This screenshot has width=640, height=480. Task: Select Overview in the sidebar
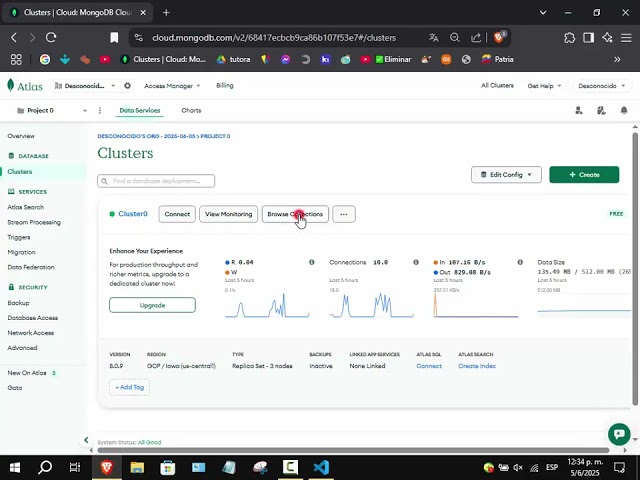point(21,136)
